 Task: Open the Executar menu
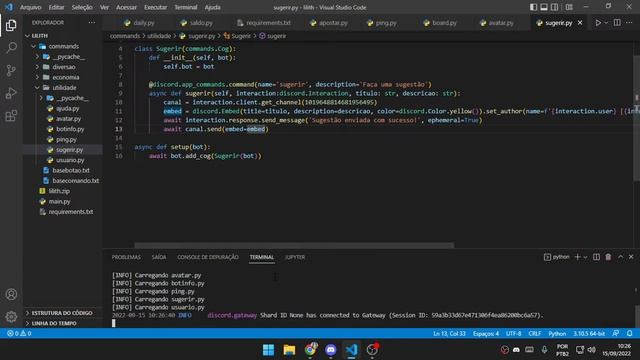tap(156, 7)
